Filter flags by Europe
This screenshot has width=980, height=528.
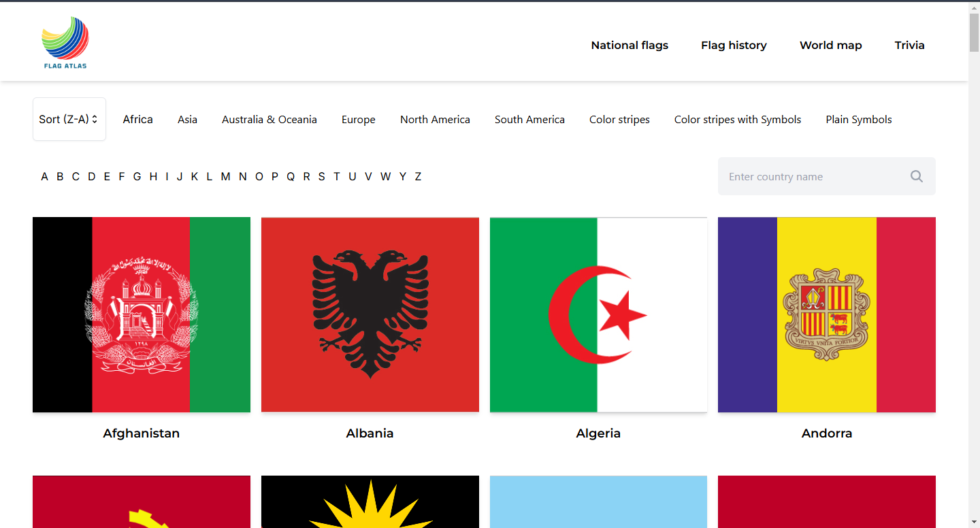(359, 119)
